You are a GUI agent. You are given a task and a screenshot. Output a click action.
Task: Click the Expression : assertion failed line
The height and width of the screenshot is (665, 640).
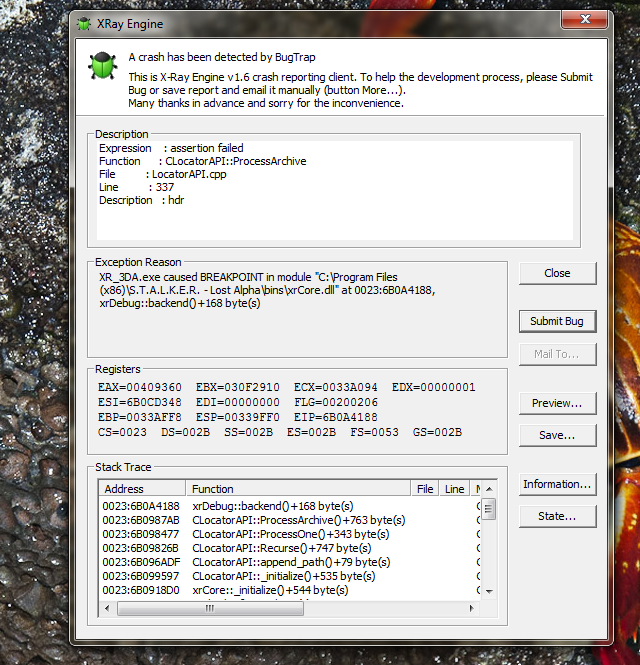(171, 148)
